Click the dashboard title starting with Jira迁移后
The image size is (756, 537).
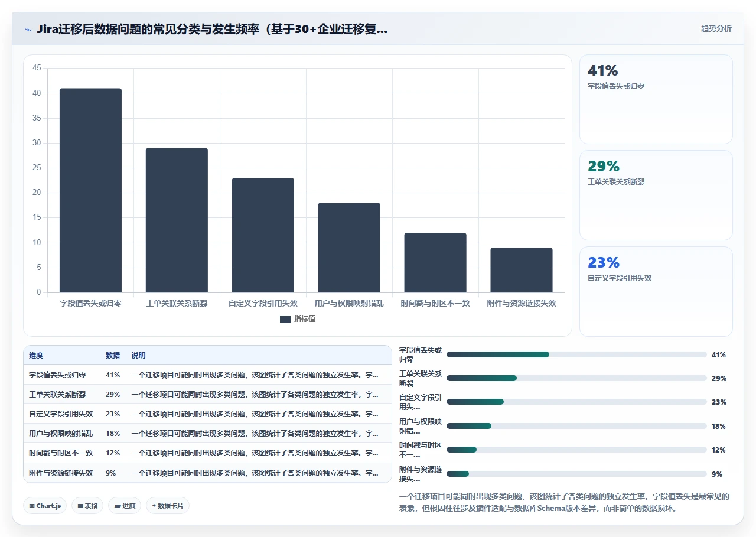click(212, 30)
